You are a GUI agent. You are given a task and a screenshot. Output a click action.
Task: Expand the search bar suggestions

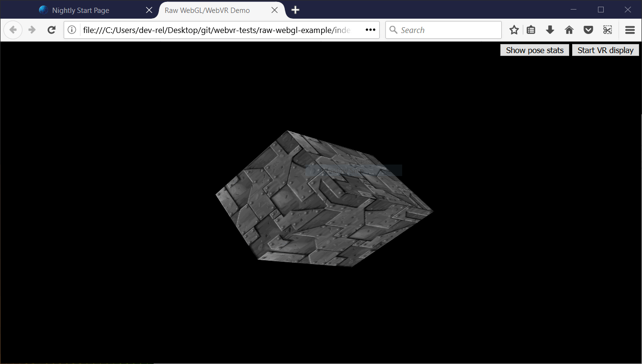(443, 30)
